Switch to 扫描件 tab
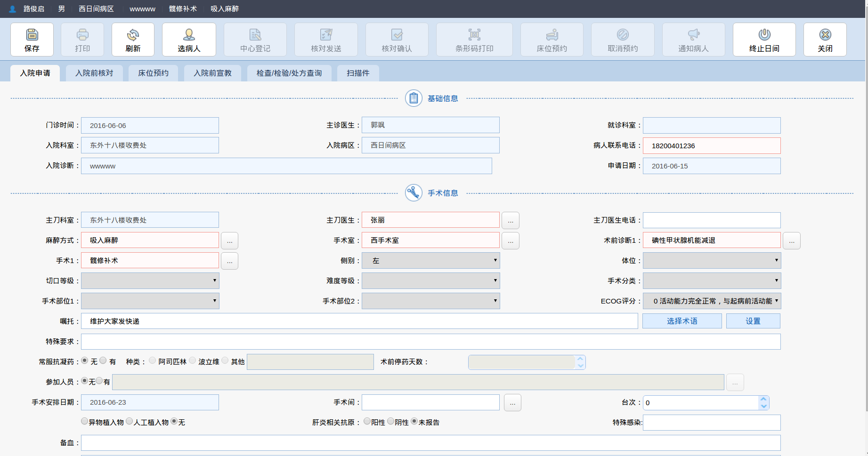The width and height of the screenshot is (868, 456). [358, 73]
